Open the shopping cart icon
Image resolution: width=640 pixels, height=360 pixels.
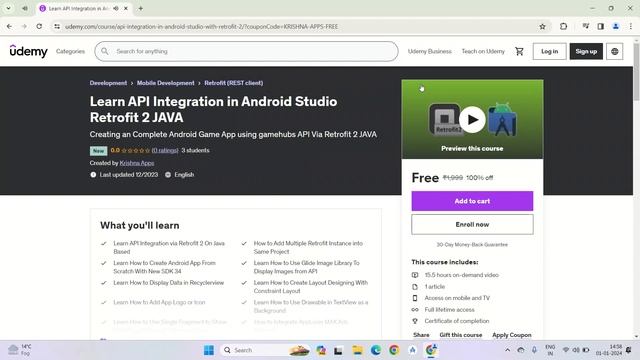tap(519, 51)
